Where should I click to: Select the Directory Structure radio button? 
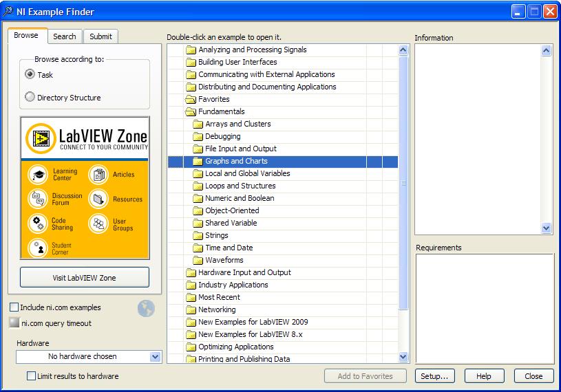pos(30,98)
